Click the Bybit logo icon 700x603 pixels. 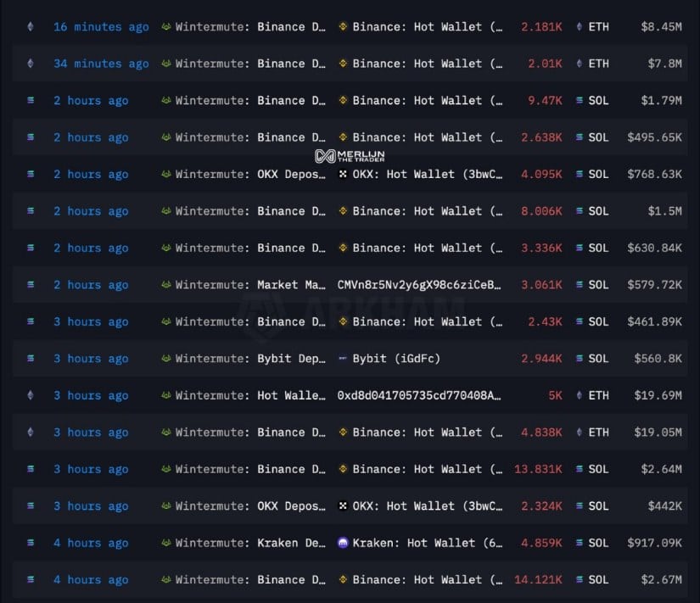[x=343, y=359]
